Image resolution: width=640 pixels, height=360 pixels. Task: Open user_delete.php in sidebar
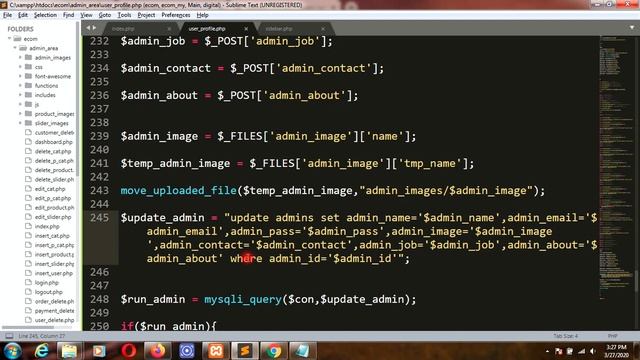(x=54, y=320)
